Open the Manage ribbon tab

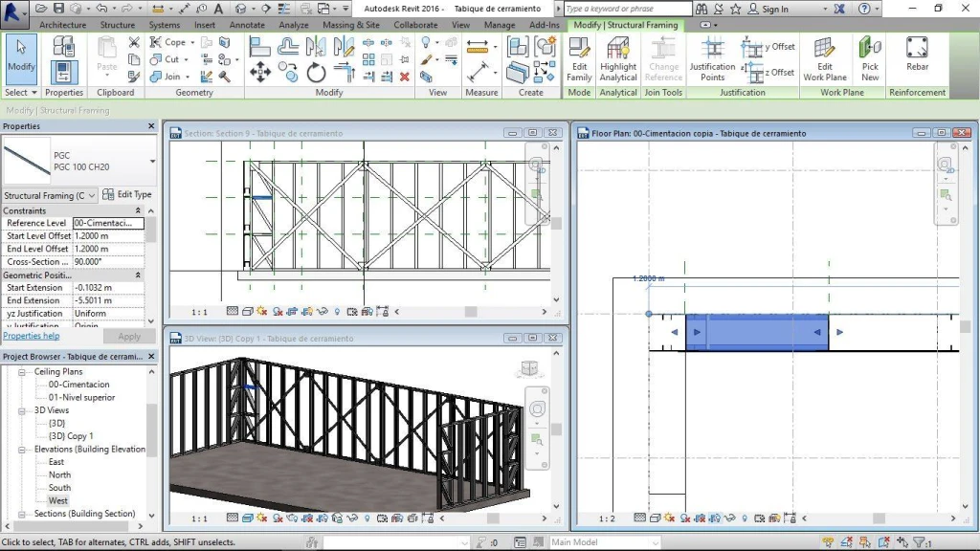[x=500, y=25]
